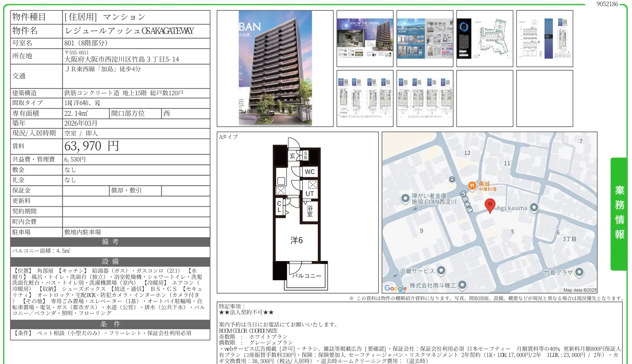Click the 近畿サービス map pin
This screenshot has height=364, width=632.
point(441,271)
